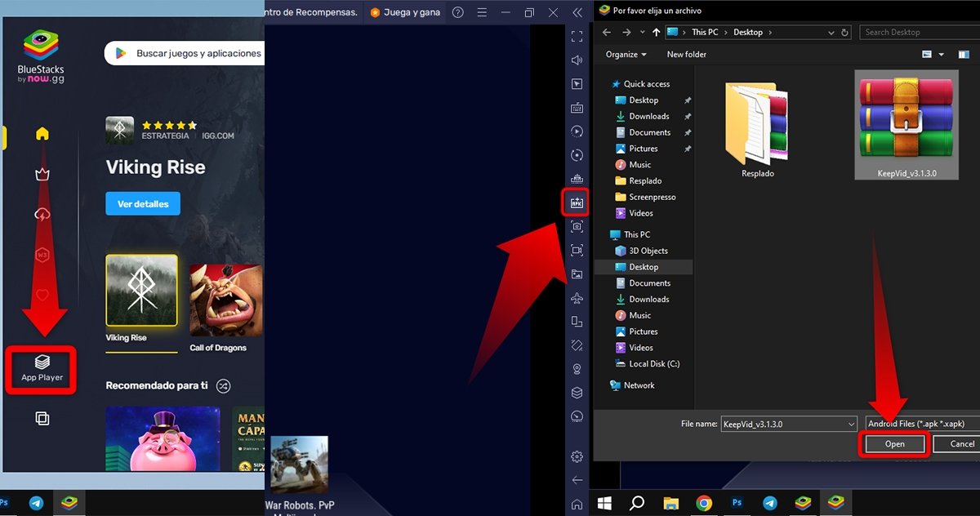Click the airplane icon in BlueStacks sidebar
Screen dimensions: 980x516
click(x=577, y=298)
